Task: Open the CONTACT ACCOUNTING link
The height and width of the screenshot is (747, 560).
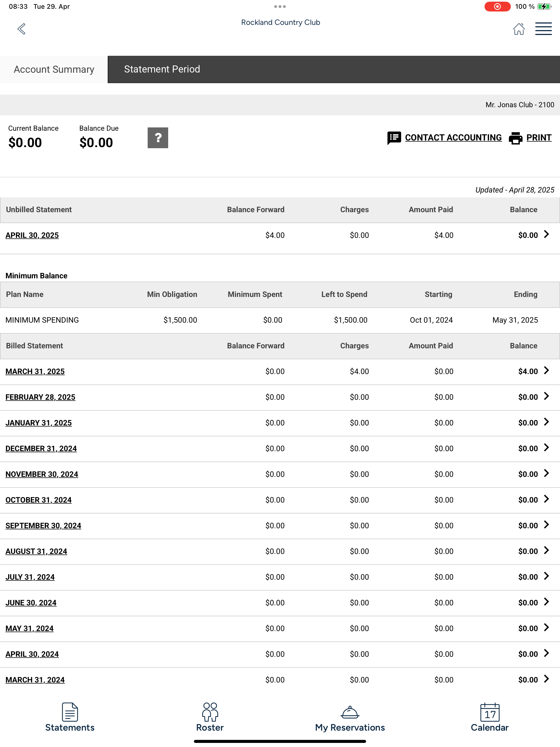Action: coord(453,138)
